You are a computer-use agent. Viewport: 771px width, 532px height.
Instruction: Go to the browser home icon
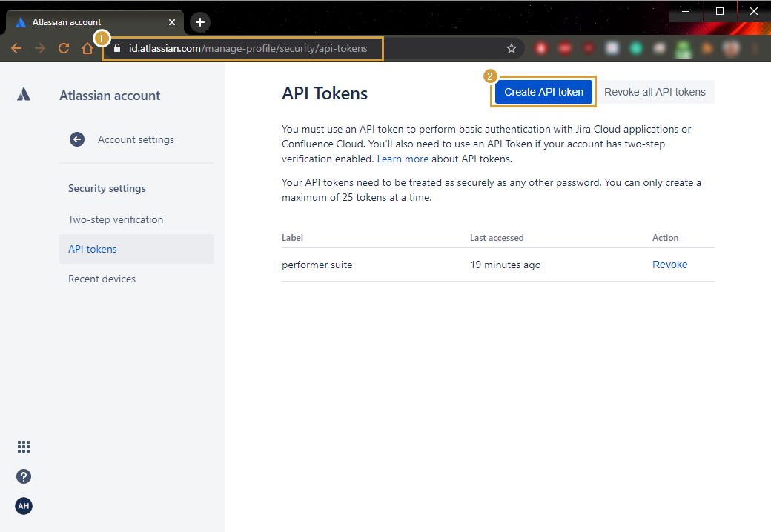tap(87, 48)
